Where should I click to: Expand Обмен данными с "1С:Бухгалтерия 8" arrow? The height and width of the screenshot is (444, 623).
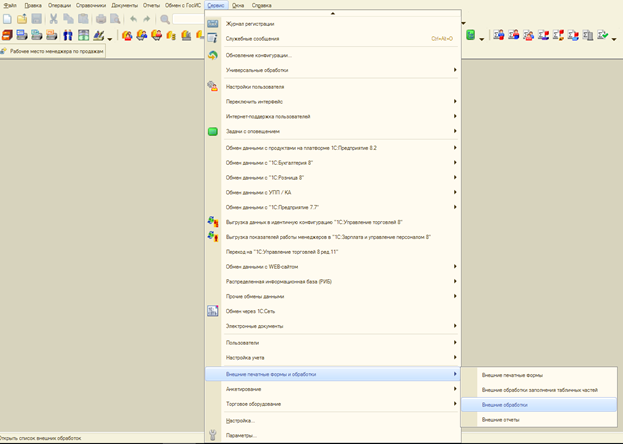tap(455, 162)
